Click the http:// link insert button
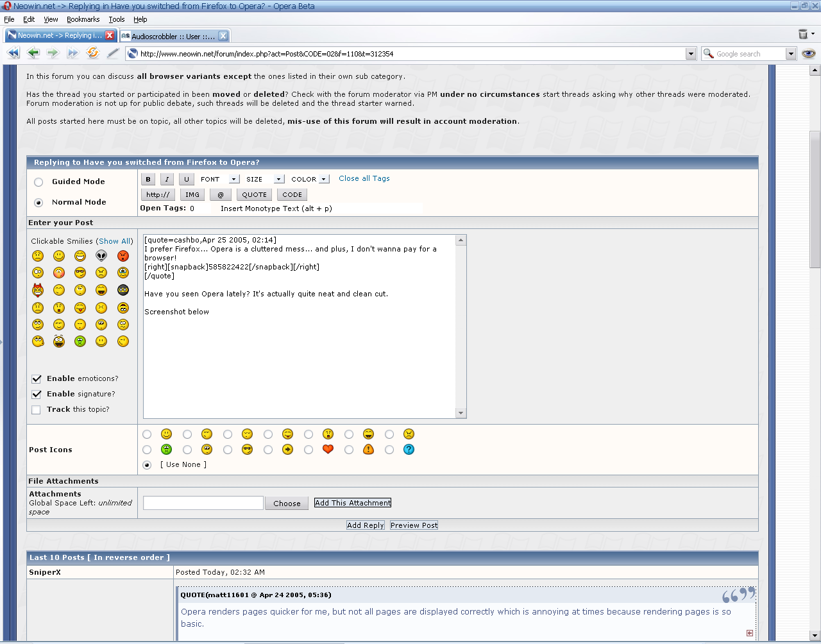 [158, 195]
